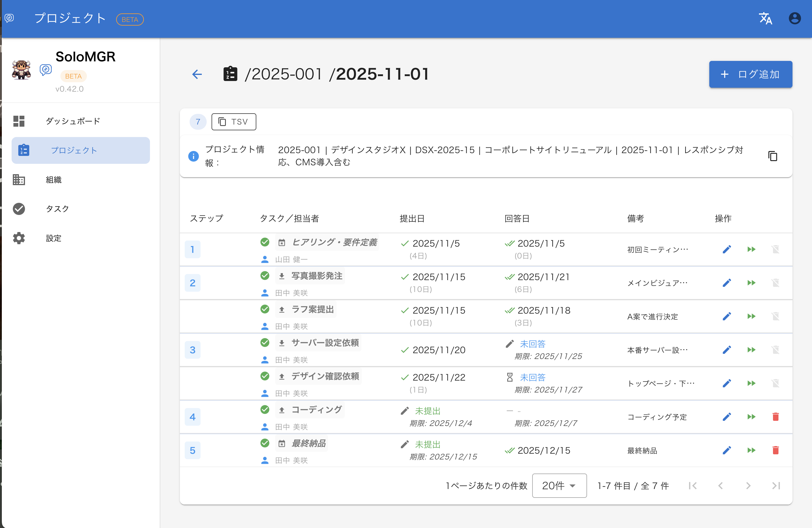This screenshot has height=528, width=812.
Task: Toggle the status check on コーディング
Action: pos(265,409)
